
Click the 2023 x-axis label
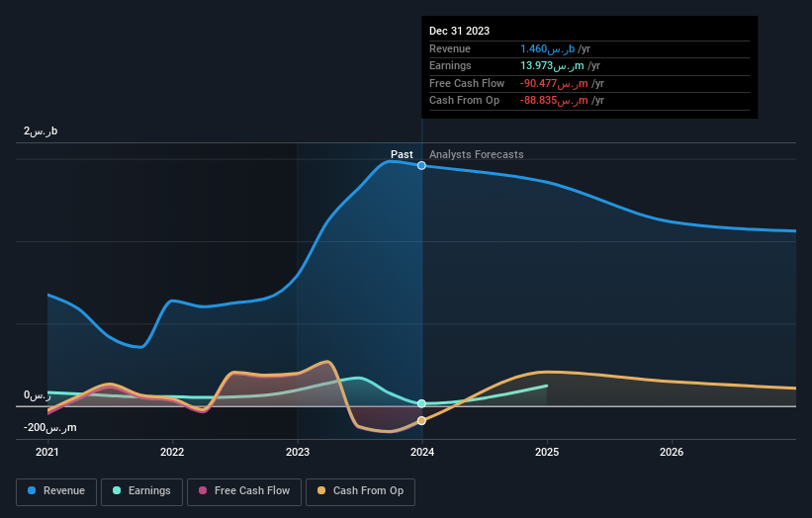[298, 453]
